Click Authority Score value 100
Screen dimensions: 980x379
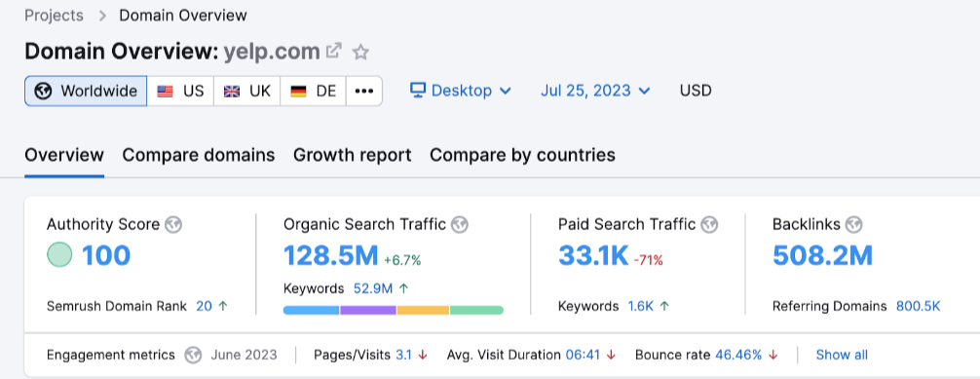[106, 256]
